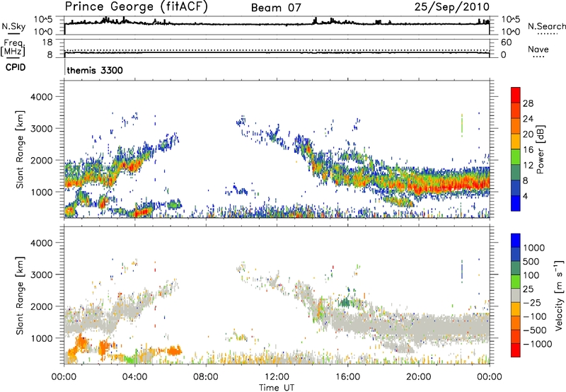Click the "04:00" time axis label
The width and height of the screenshot is (566, 392).
point(134,377)
